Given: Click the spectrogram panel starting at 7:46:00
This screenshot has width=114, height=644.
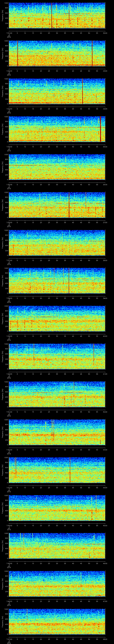Looking at the screenshot, I should click(57, 584).
